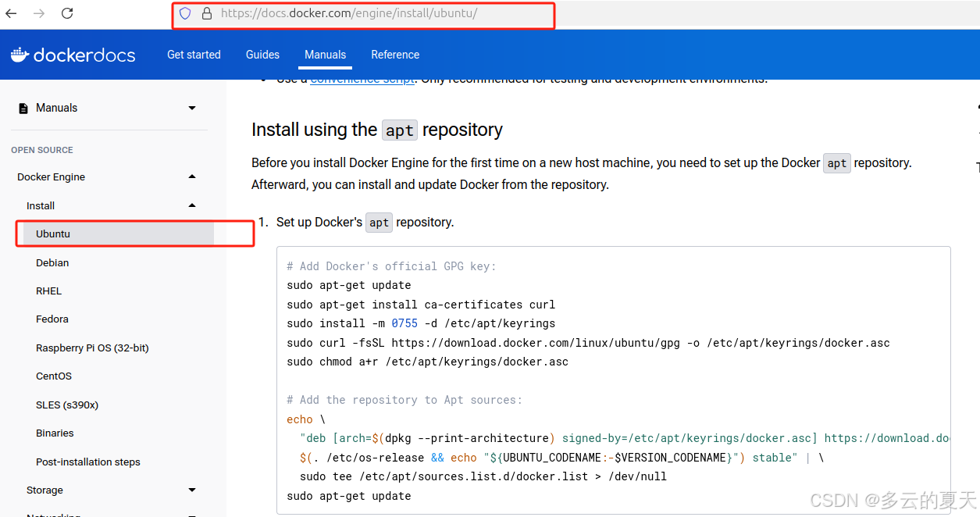980x517 pixels.
Task: Reload the page with the refresh icon
Action: tap(67, 13)
